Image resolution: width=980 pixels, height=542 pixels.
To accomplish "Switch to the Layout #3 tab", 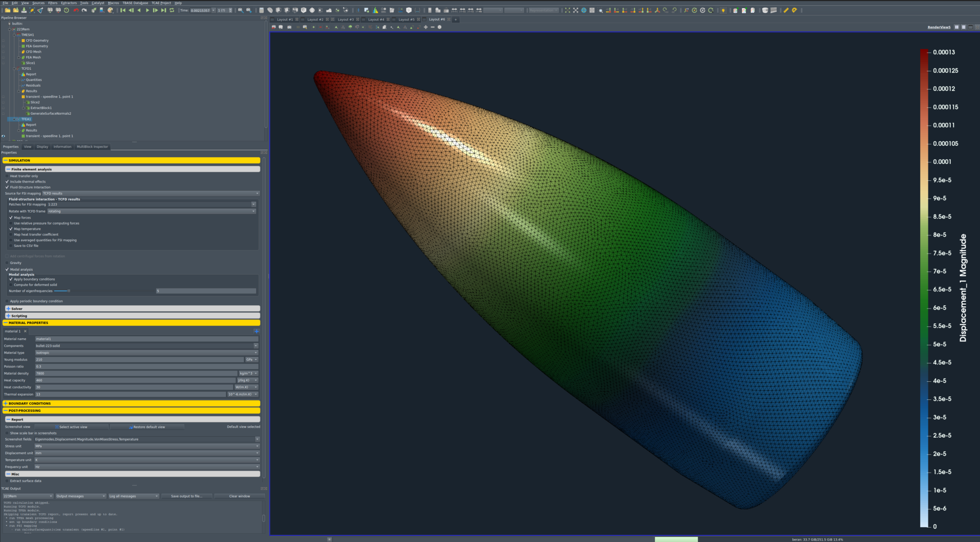I will [347, 20].
